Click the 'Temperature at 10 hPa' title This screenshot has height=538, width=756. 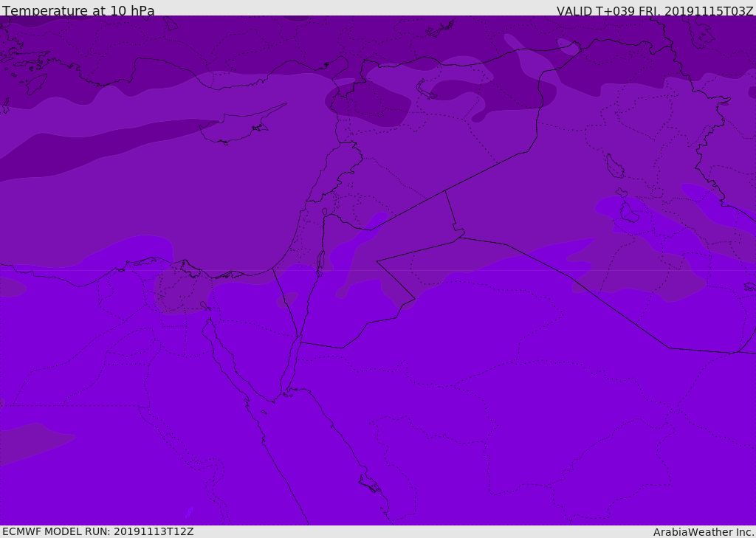pos(78,10)
